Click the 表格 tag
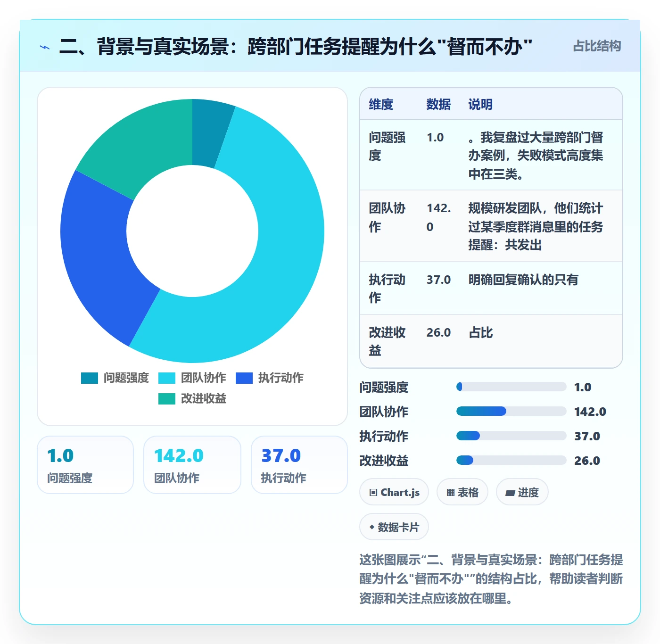The height and width of the screenshot is (644, 660). [x=462, y=492]
